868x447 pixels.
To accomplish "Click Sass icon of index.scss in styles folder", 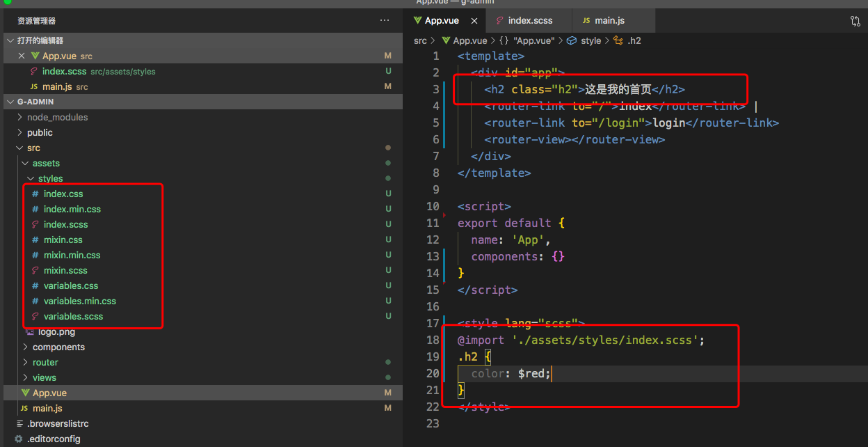I will (35, 224).
